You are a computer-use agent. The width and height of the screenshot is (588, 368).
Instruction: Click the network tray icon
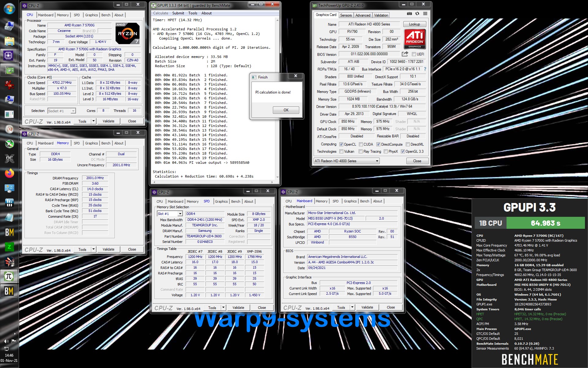pos(6,348)
